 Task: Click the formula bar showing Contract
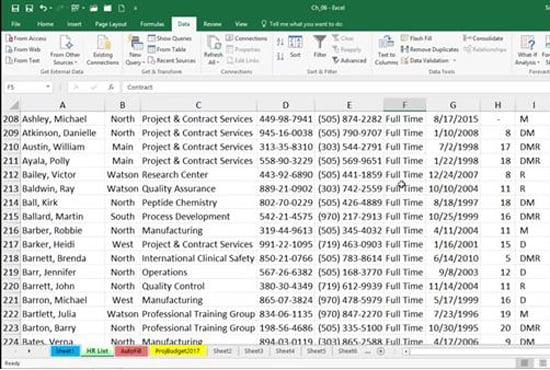click(335, 87)
